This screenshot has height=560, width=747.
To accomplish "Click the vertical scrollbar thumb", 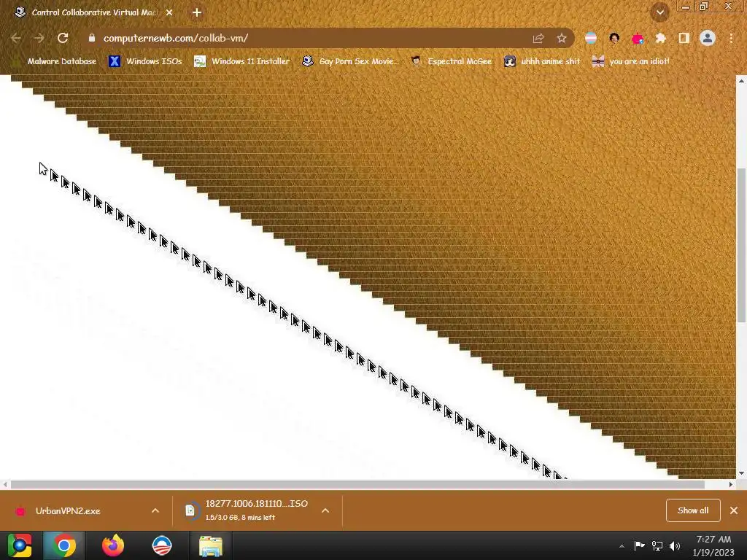I will [x=741, y=245].
